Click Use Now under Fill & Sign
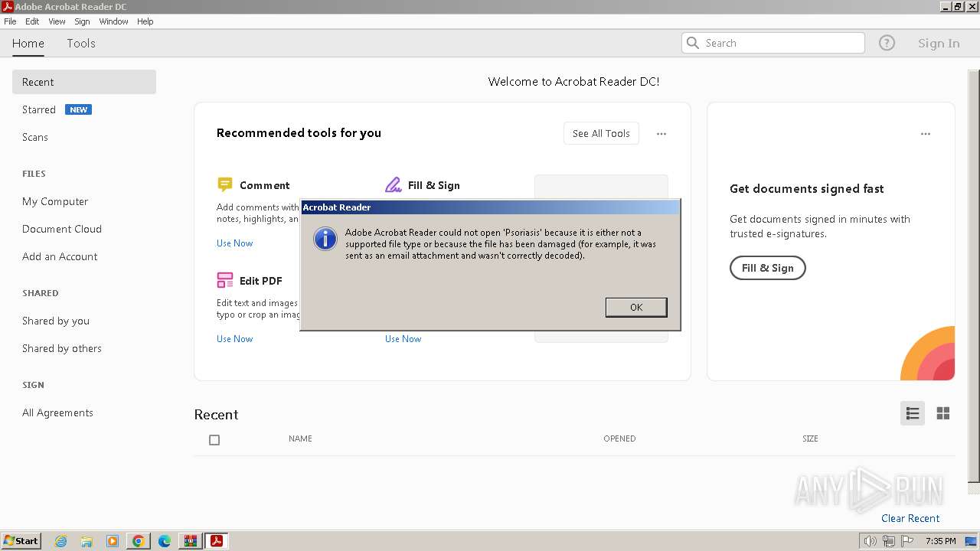This screenshot has width=980, height=551. [403, 339]
